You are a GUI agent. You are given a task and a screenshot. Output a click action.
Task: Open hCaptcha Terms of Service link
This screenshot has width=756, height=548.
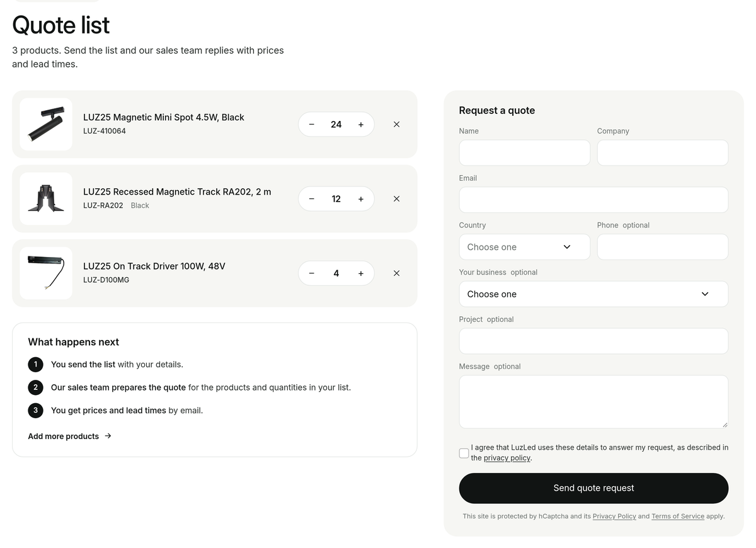pos(678,516)
